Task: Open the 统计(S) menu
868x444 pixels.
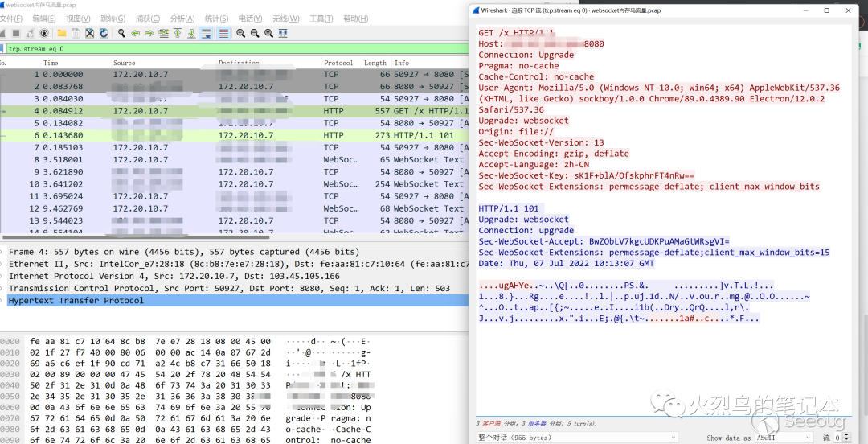Action: point(216,18)
